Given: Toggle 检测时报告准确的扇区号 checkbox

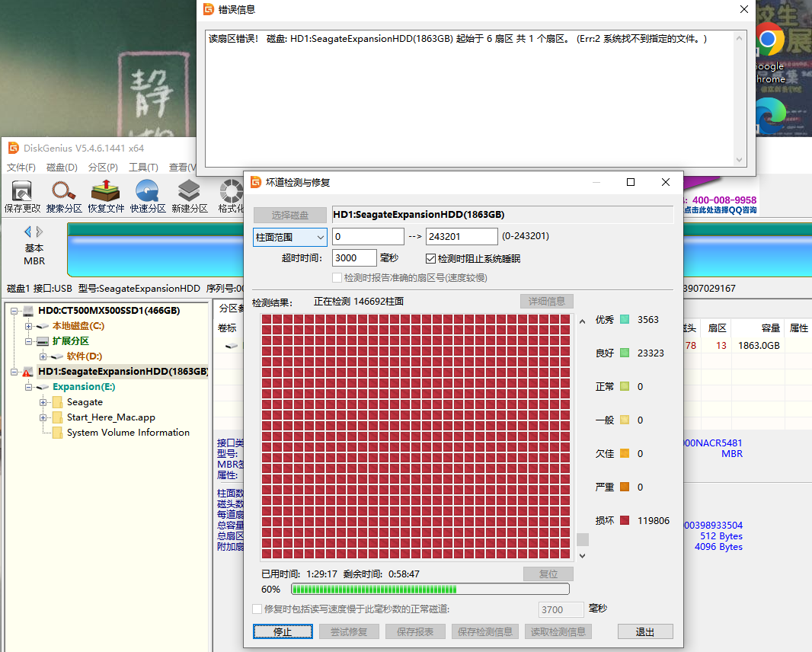Looking at the screenshot, I should (x=337, y=278).
